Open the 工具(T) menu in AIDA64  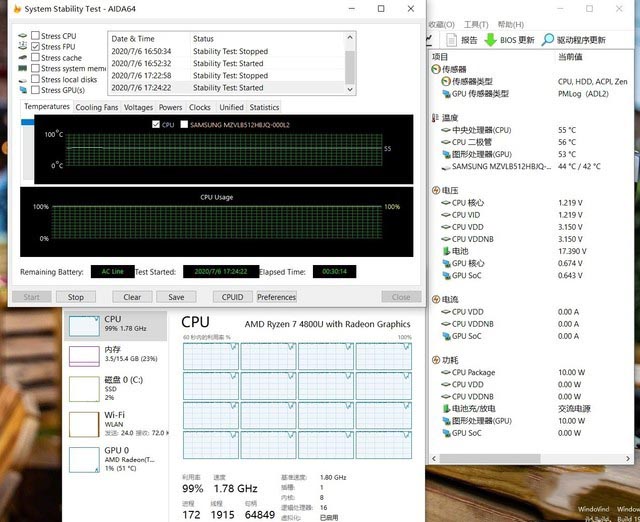476,24
